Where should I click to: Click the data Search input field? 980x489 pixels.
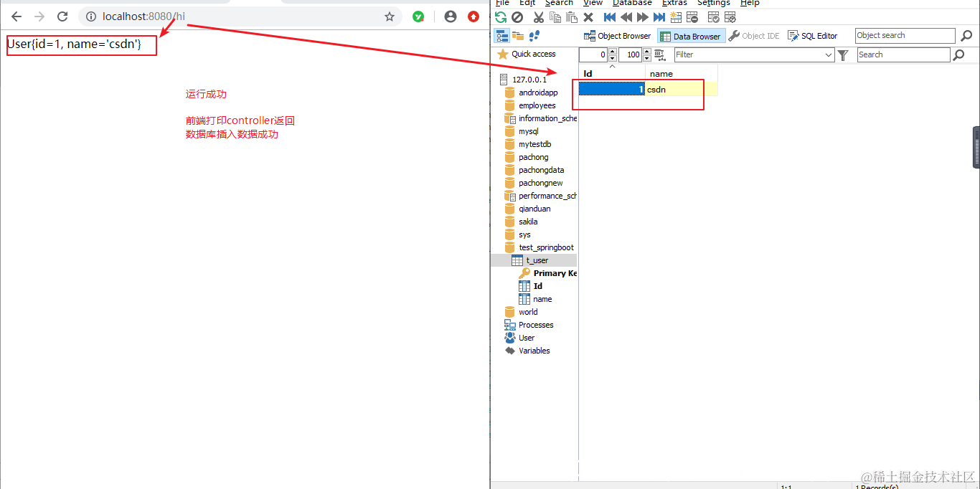tap(903, 54)
